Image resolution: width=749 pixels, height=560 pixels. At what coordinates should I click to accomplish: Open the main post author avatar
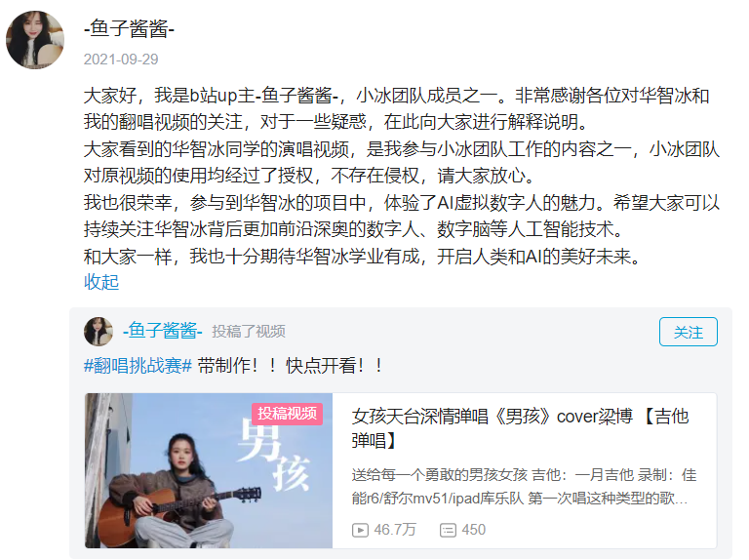coord(35,40)
